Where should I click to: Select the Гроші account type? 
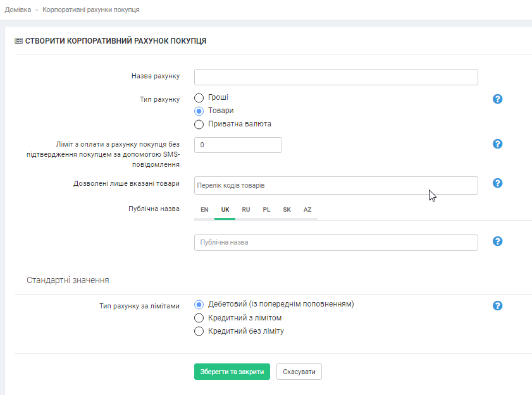coord(199,98)
